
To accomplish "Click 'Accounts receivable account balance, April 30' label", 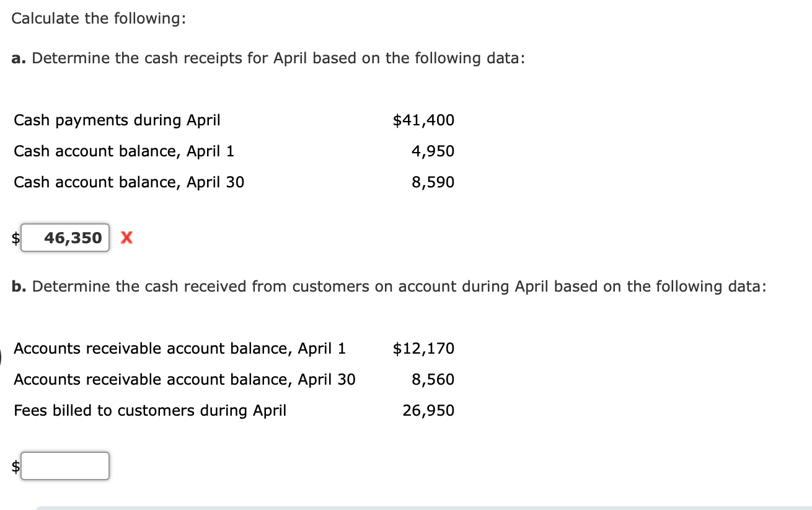I will 185,380.
